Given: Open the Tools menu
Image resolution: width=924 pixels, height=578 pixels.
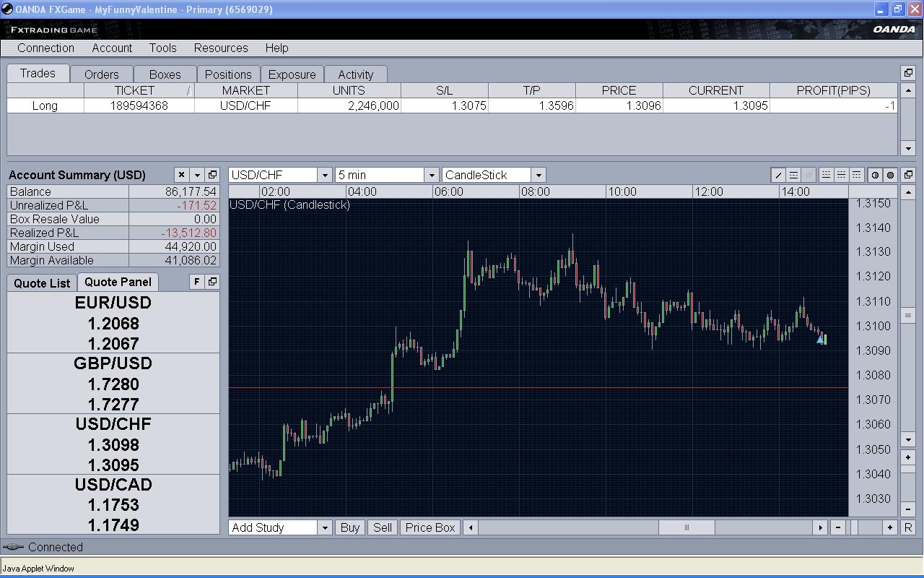Looking at the screenshot, I should coord(162,48).
